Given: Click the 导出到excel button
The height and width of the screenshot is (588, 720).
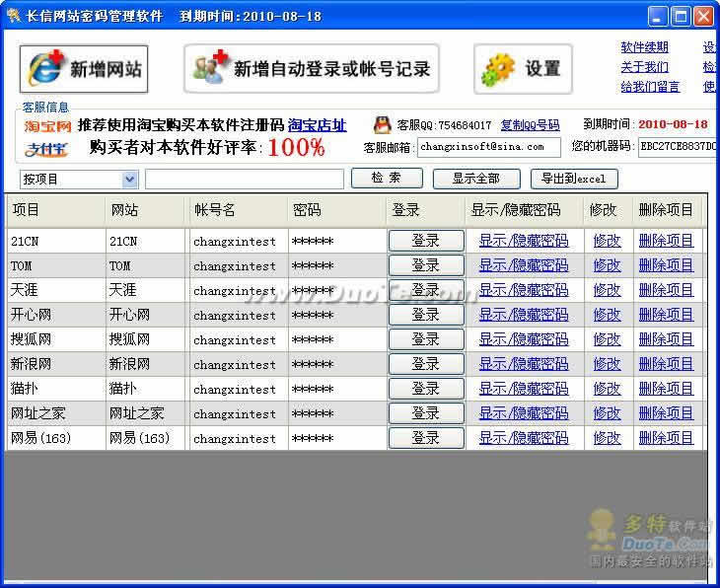Looking at the screenshot, I should point(574,179).
